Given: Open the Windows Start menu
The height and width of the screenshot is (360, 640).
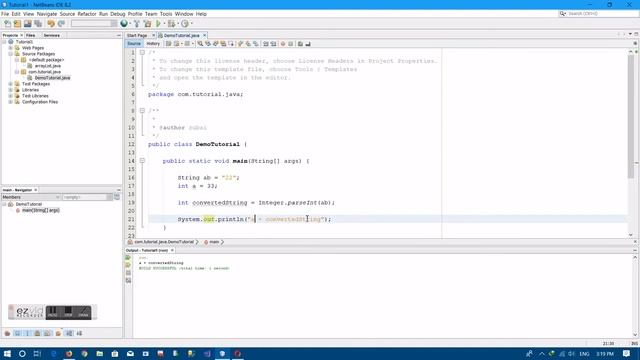Looking at the screenshot, I should [x=7, y=353].
